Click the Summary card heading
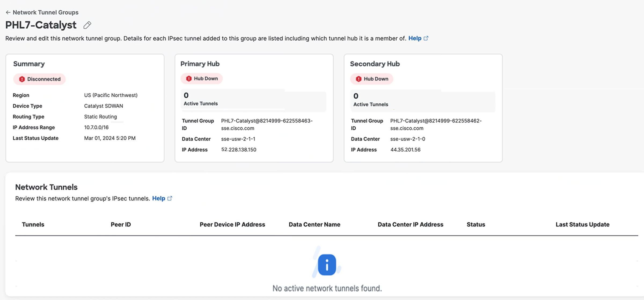644x300 pixels. 29,64
